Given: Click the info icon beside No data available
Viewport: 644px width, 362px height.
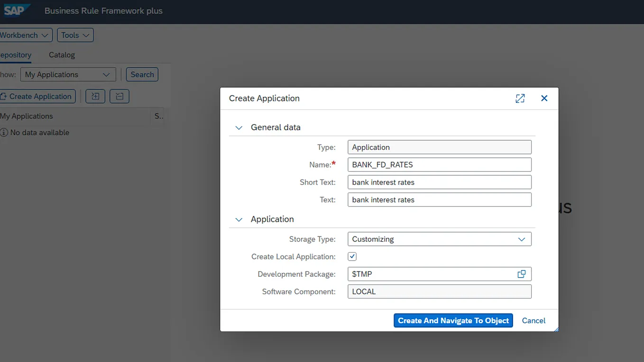Looking at the screenshot, I should coord(4,133).
